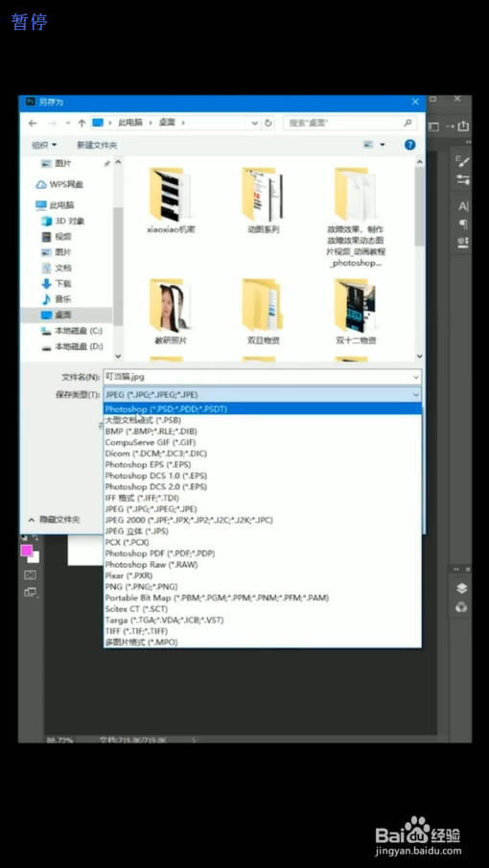Choose Photoshop PDF format option
The height and width of the screenshot is (868, 489).
(262, 553)
